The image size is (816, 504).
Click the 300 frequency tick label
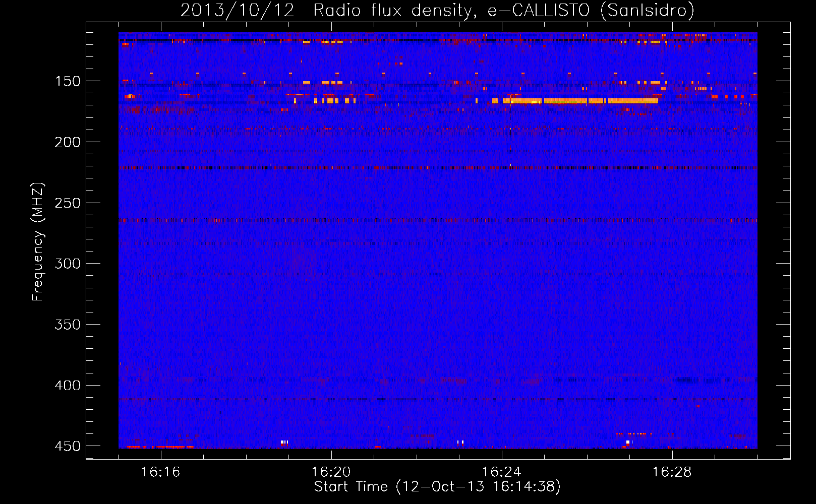(68, 264)
